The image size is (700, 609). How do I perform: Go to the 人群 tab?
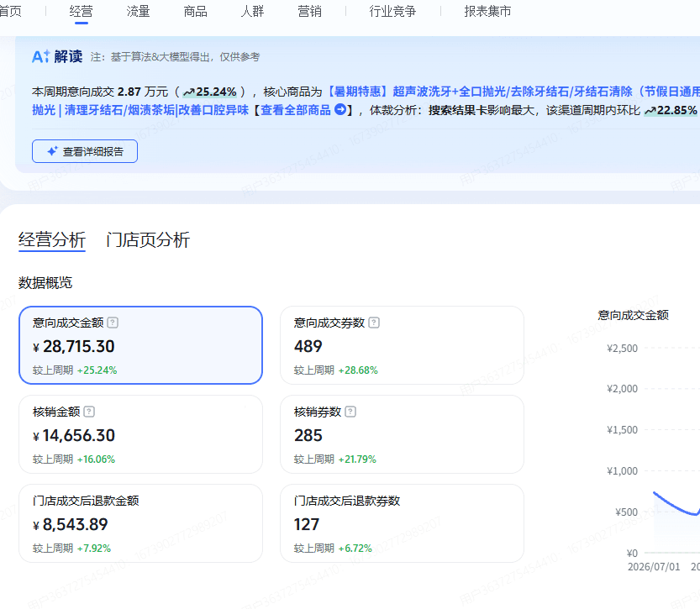pyautogui.click(x=252, y=11)
